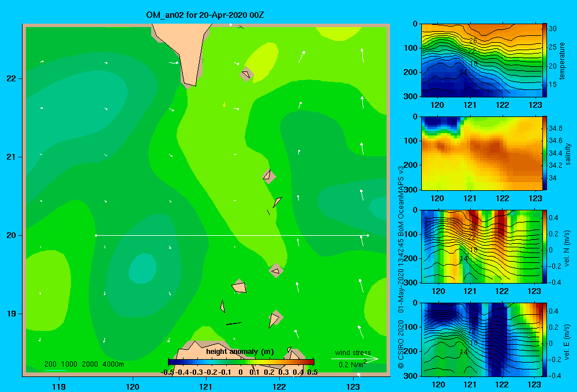Click the 34 tick on salinity scale

(553, 178)
